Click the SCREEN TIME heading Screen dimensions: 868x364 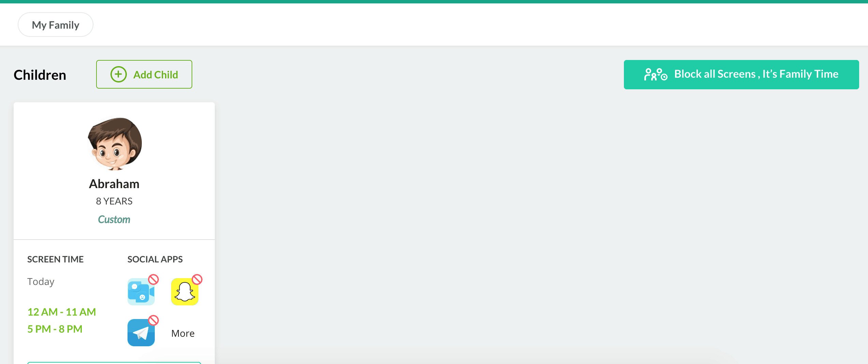(55, 259)
